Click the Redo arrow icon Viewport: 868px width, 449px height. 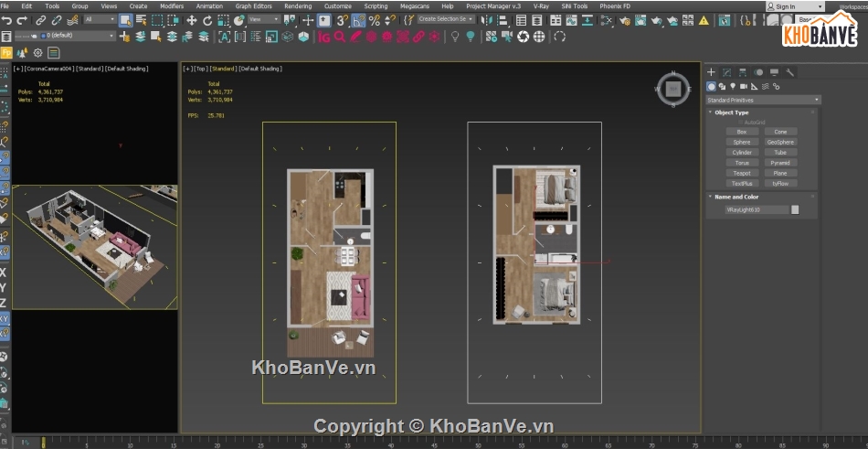tap(22, 20)
